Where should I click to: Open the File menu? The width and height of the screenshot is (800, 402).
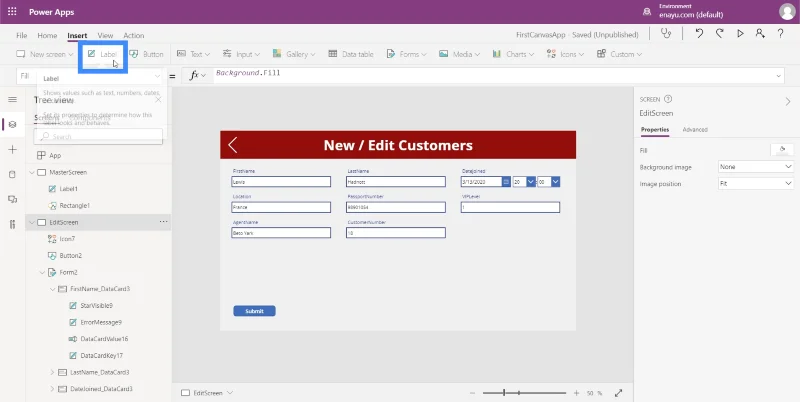(21, 35)
